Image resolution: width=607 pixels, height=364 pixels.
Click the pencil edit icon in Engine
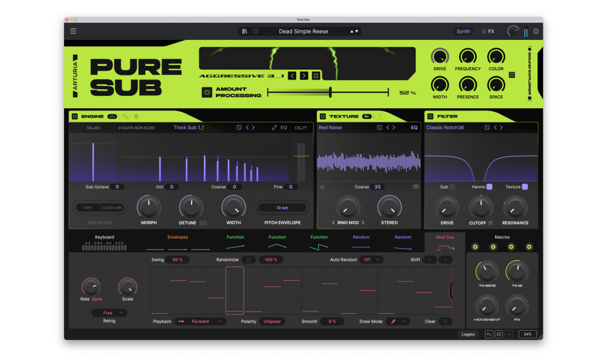click(274, 128)
